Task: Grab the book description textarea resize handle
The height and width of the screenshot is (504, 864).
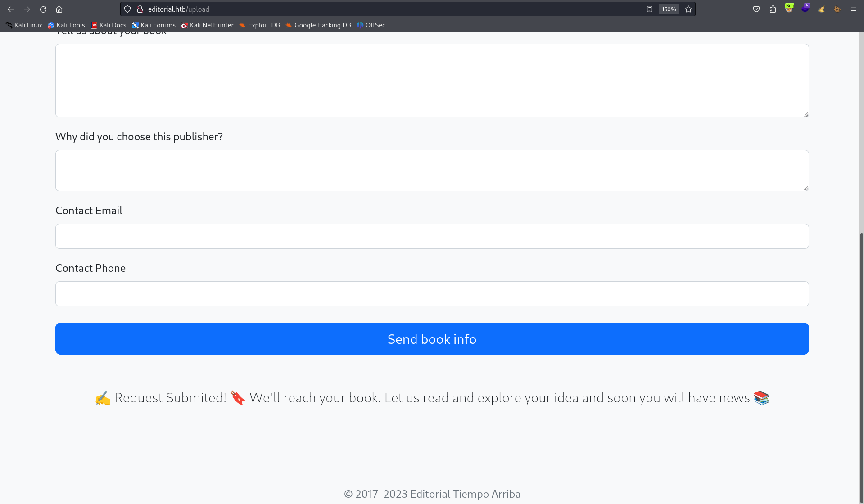Action: (x=806, y=114)
